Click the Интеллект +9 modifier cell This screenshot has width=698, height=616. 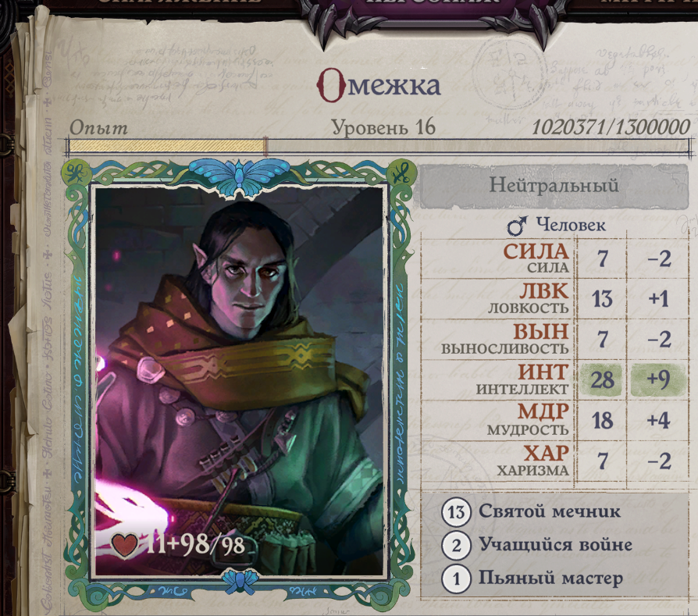(658, 380)
